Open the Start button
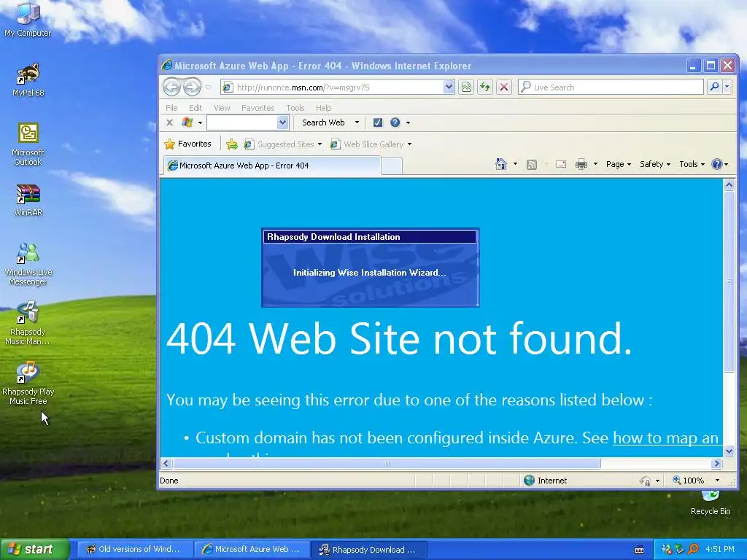747x560 pixels. coord(34,550)
